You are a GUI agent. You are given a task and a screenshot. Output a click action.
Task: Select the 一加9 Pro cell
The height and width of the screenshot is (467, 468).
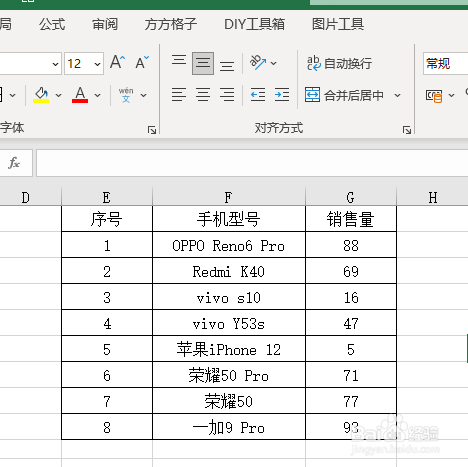(229, 427)
